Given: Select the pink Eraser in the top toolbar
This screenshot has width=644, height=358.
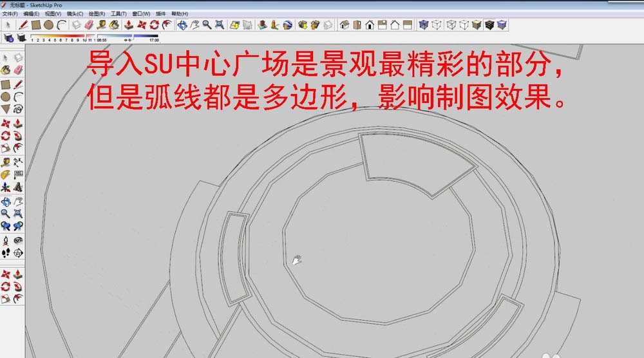Looking at the screenshot, I should (x=89, y=25).
